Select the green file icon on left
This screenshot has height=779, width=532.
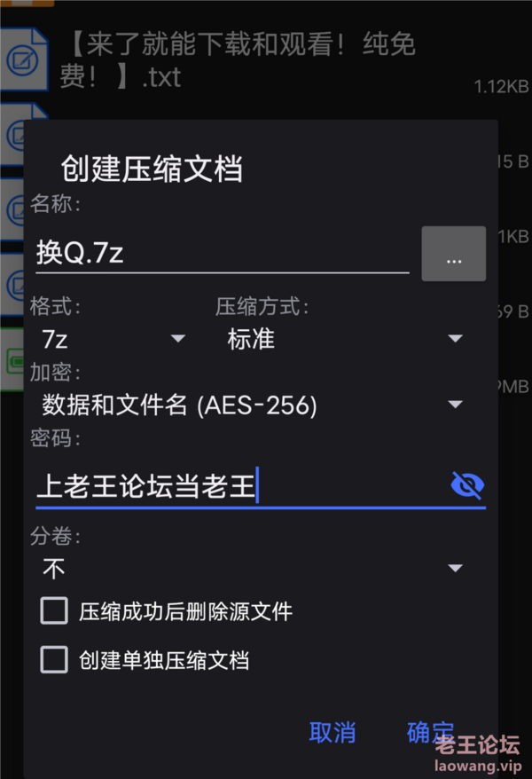coord(12,360)
